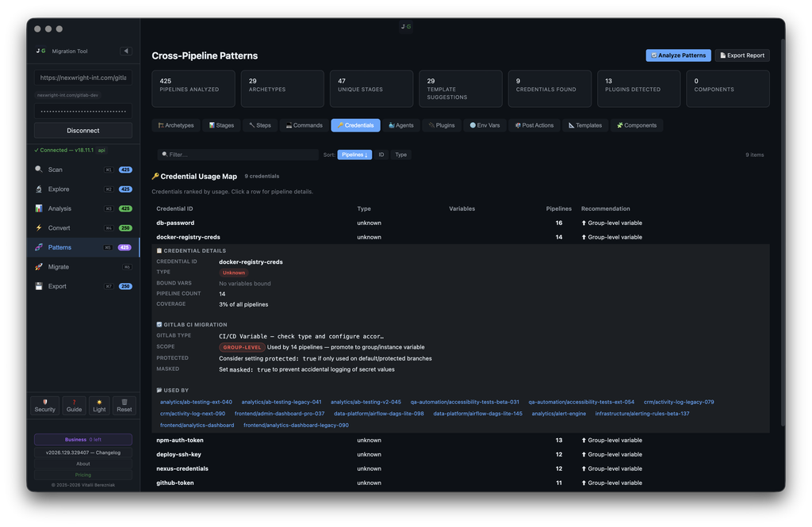Switch to the Stages tab
Viewport: 812px width, 527px height.
click(222, 125)
